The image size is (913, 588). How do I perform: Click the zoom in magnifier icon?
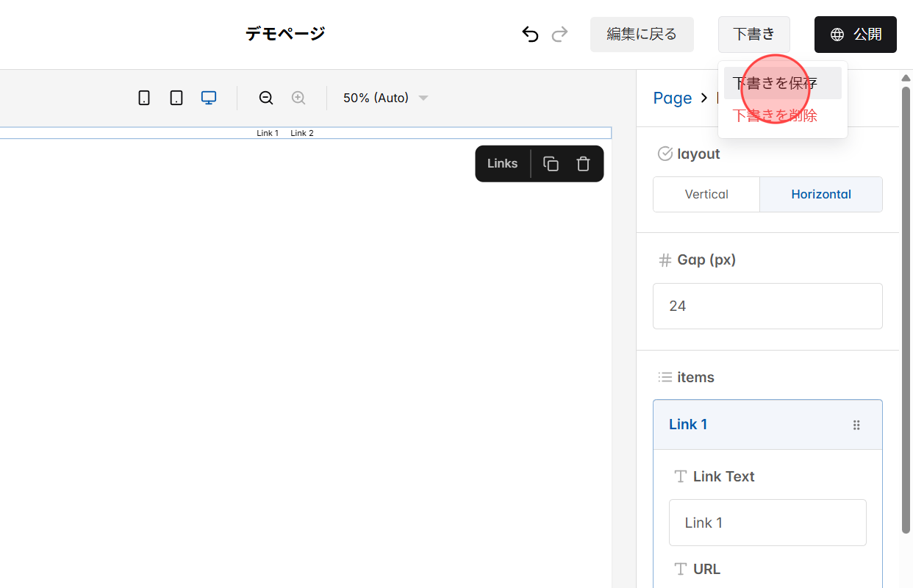click(x=298, y=97)
